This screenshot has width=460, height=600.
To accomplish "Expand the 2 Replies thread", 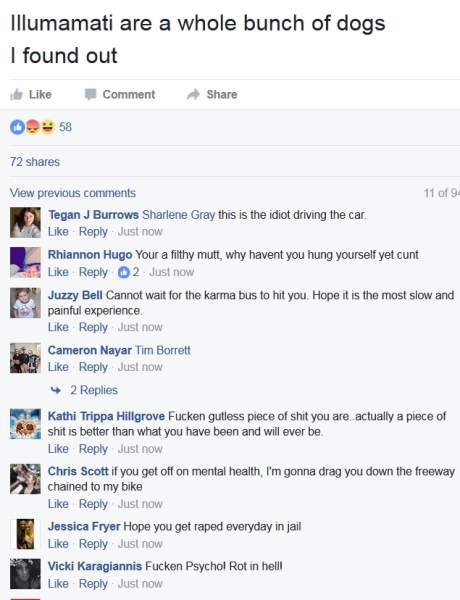I will pyautogui.click(x=94, y=390).
